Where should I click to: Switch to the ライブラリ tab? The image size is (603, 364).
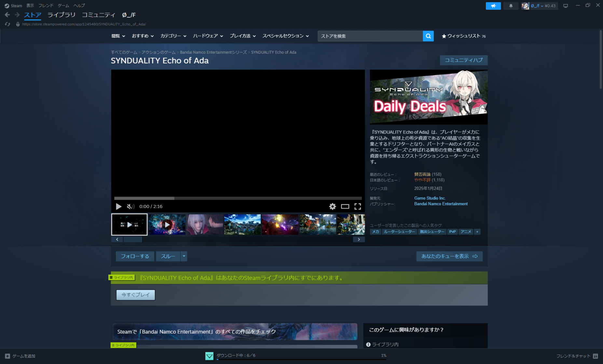(x=61, y=15)
